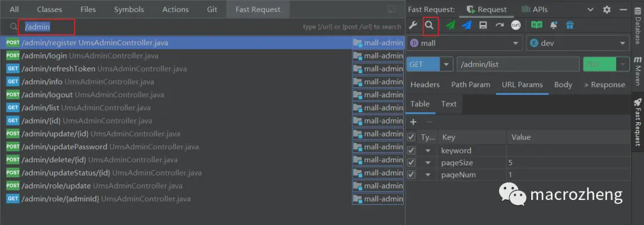This screenshot has height=225, width=644.
Task: Switch URL params view to Text
Action: 448,104
